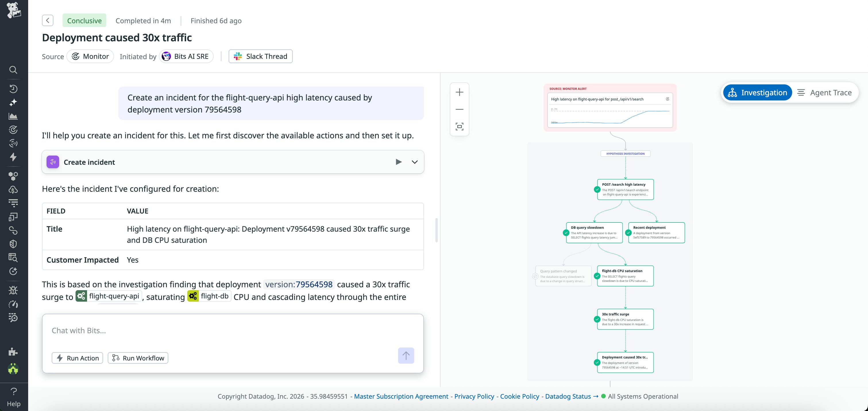Click the version:79564598 tag in the summary
Viewport: 868px width, 411px height.
pos(298,284)
